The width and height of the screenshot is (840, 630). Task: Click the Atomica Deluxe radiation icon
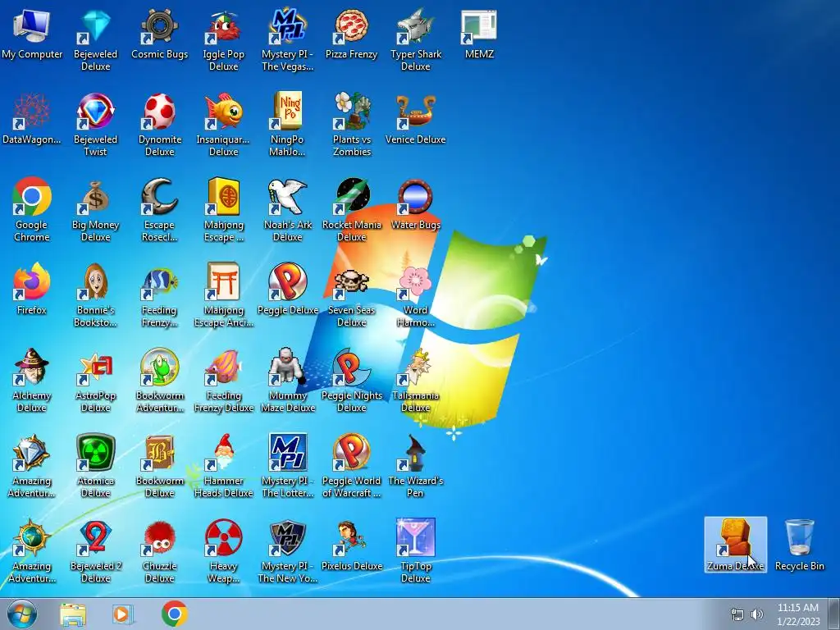95,453
